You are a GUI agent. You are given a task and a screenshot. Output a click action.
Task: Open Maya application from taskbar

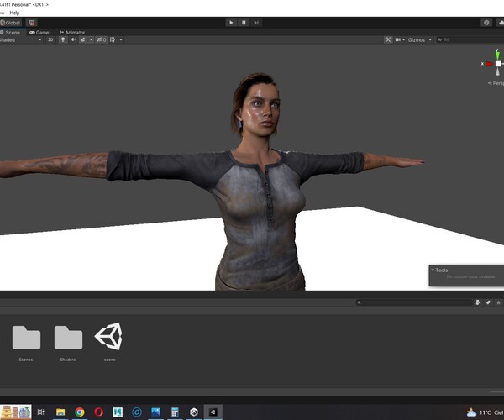click(118, 412)
